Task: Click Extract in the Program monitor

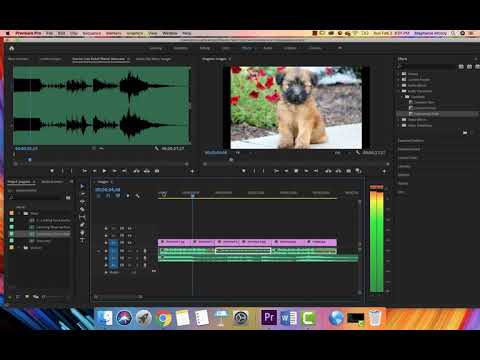Action: pos(338,171)
